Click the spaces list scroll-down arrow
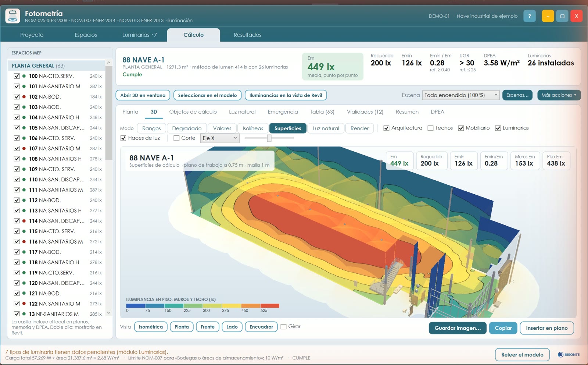The image size is (588, 365). (109, 313)
